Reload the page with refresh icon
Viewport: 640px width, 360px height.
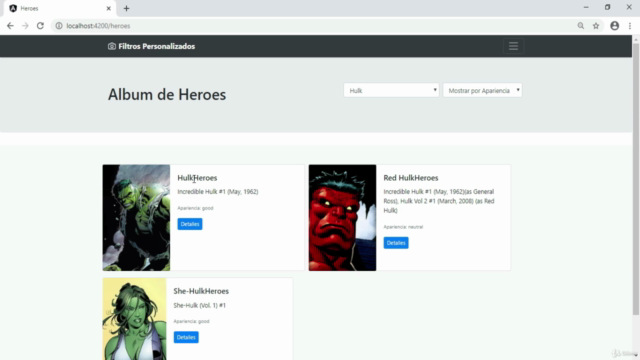(x=40, y=26)
